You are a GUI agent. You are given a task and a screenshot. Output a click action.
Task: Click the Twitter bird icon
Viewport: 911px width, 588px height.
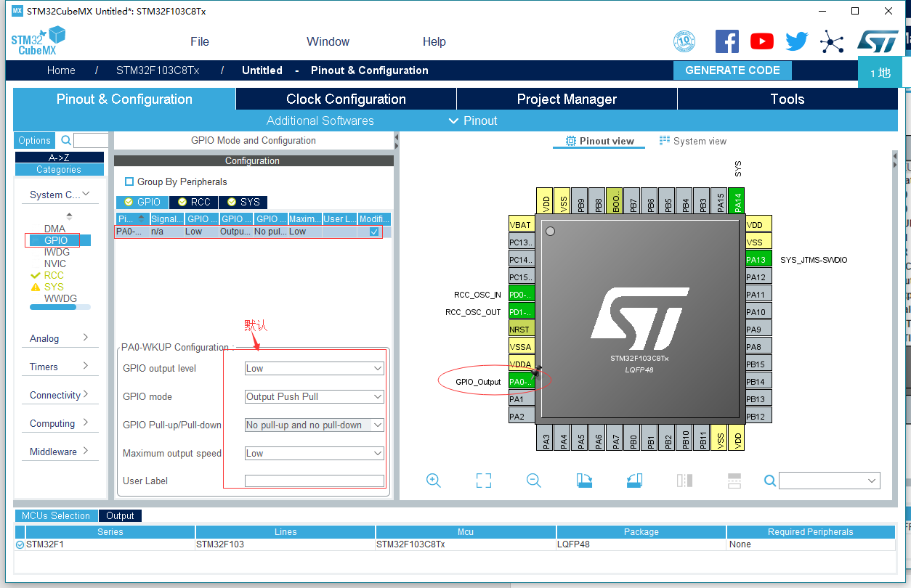[796, 41]
